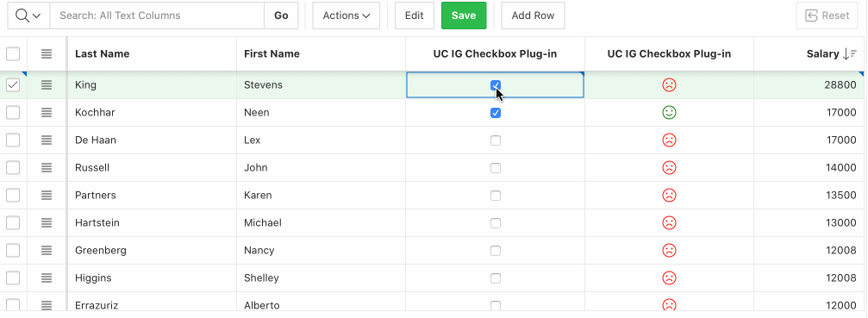
Task: Tick the select-all rows header checkbox
Action: pos(13,53)
